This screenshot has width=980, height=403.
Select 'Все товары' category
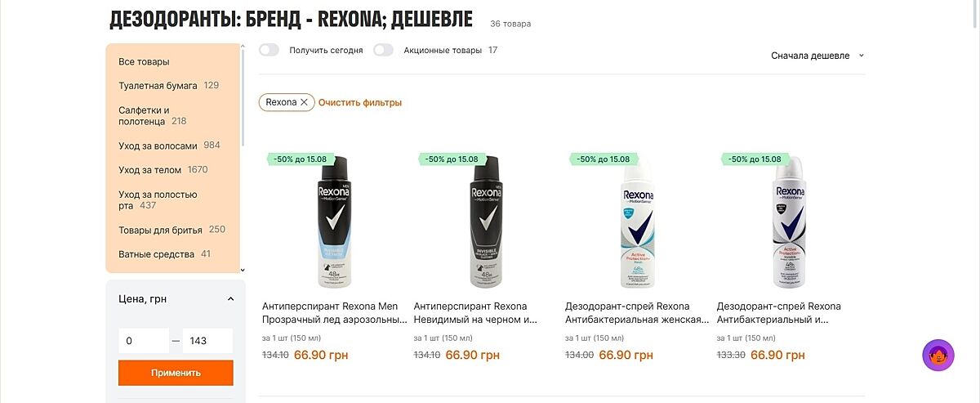click(x=144, y=61)
